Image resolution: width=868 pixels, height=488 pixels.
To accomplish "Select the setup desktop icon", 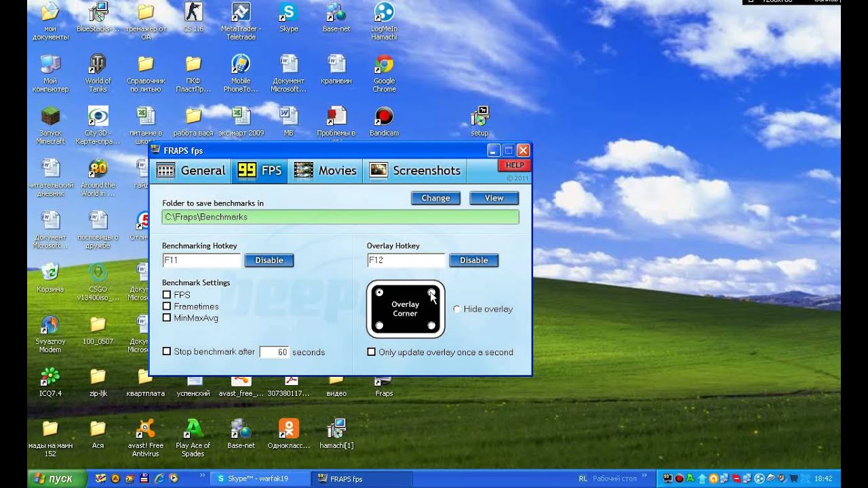I will [x=479, y=121].
